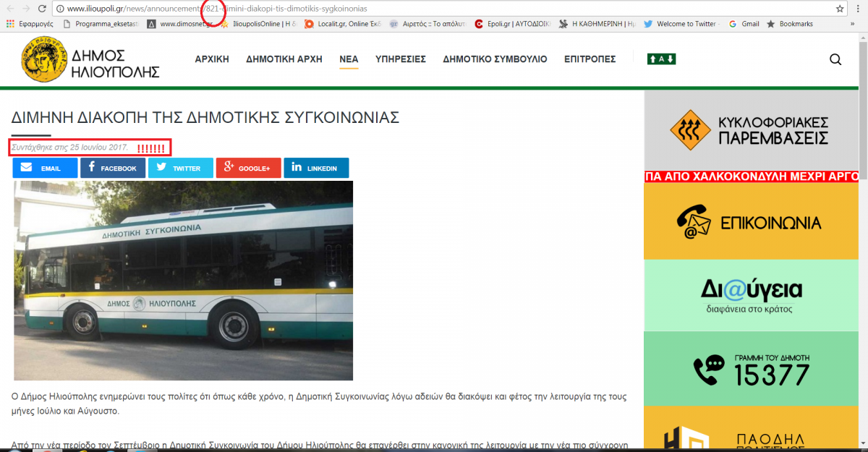
Task: Toggle the font size A accessibility control
Action: (x=661, y=59)
